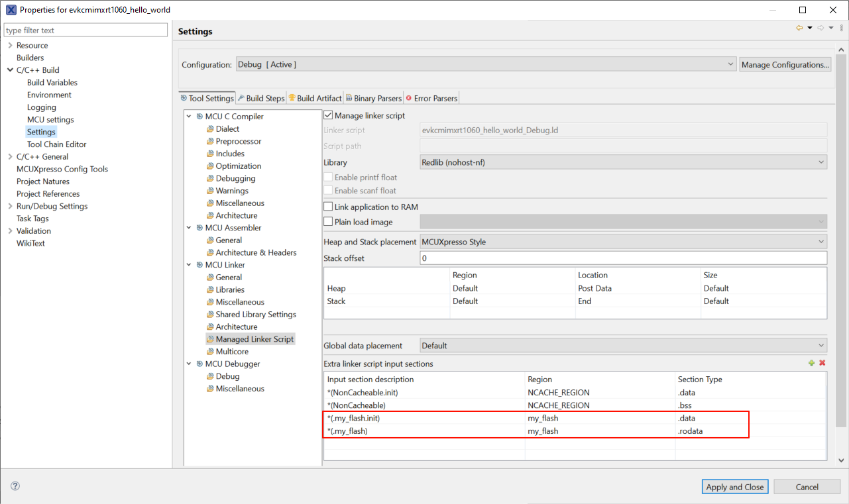Click the Heap row in table
The height and width of the screenshot is (504, 849).
pyautogui.click(x=575, y=288)
